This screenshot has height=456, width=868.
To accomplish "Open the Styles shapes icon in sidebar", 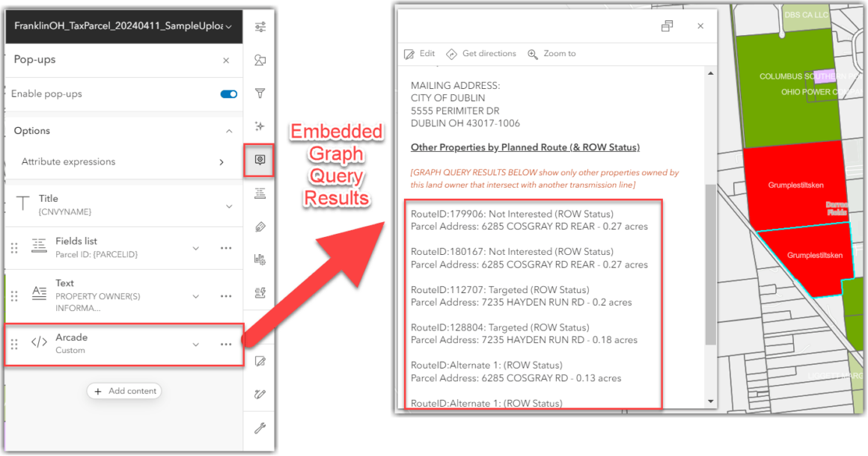I will tap(260, 61).
